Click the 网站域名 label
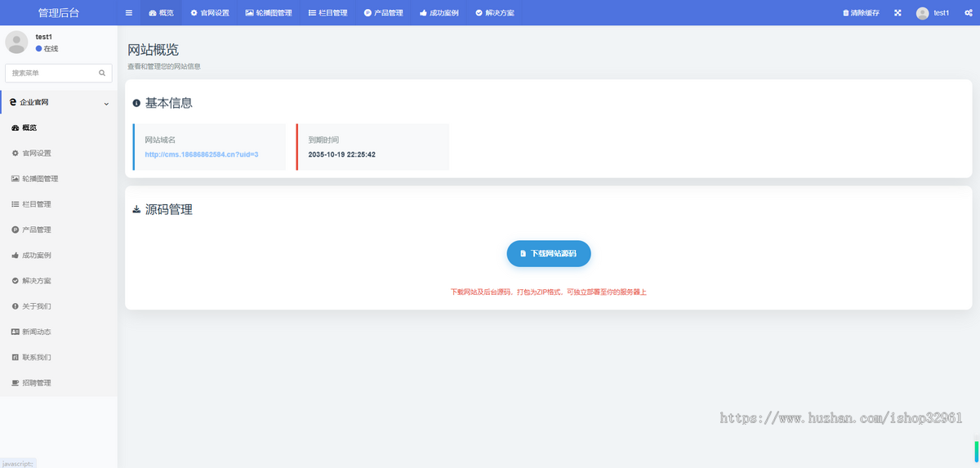 (160, 140)
